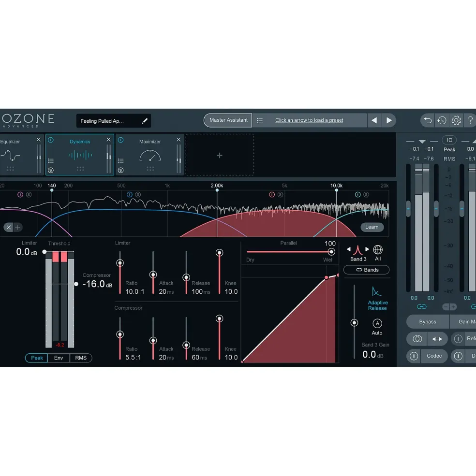This screenshot has height=476, width=476.
Task: Click the Band 3 Gain slider knob
Action: (354, 323)
